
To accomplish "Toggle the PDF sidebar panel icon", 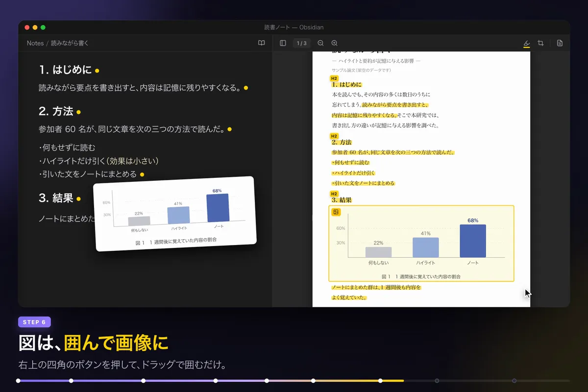I will click(x=283, y=43).
